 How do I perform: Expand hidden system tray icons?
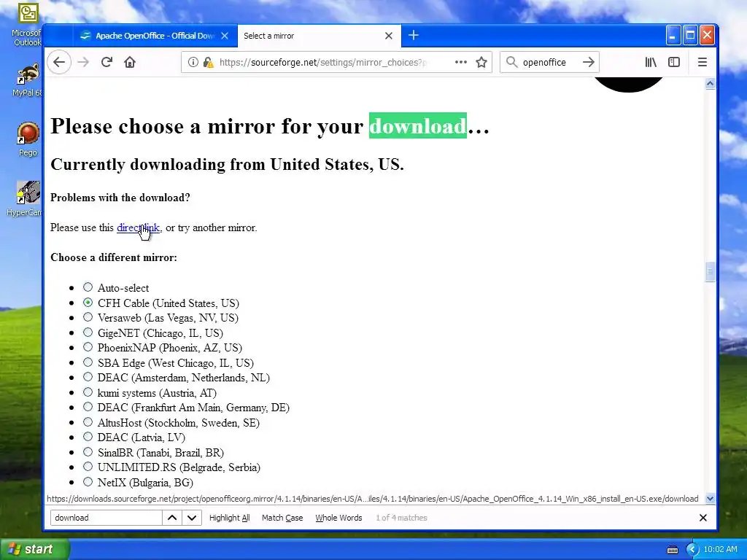(692, 550)
